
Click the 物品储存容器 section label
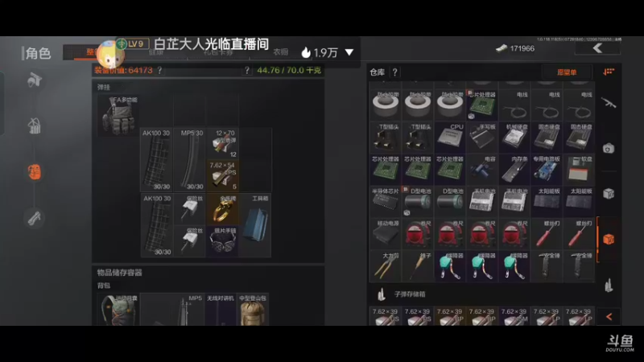coord(119,273)
